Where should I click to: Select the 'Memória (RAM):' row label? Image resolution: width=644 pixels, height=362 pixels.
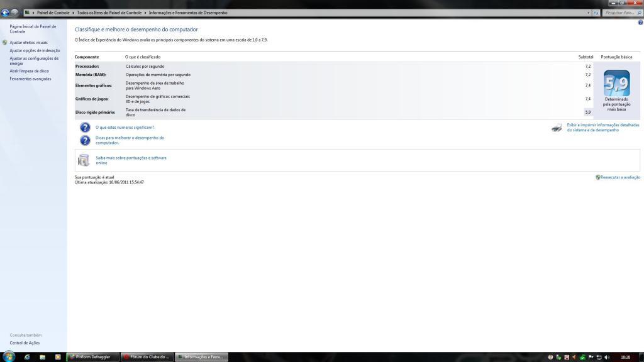tap(91, 75)
